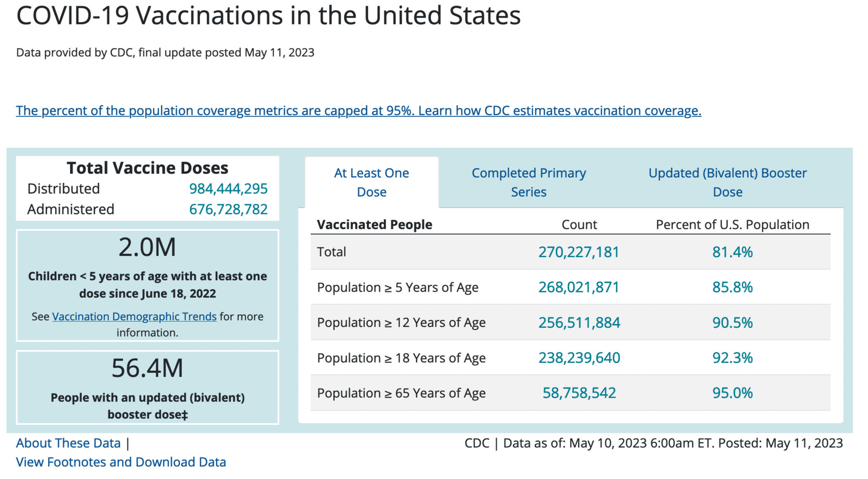Switch to the Completed Primary Series tab

pos(528,182)
